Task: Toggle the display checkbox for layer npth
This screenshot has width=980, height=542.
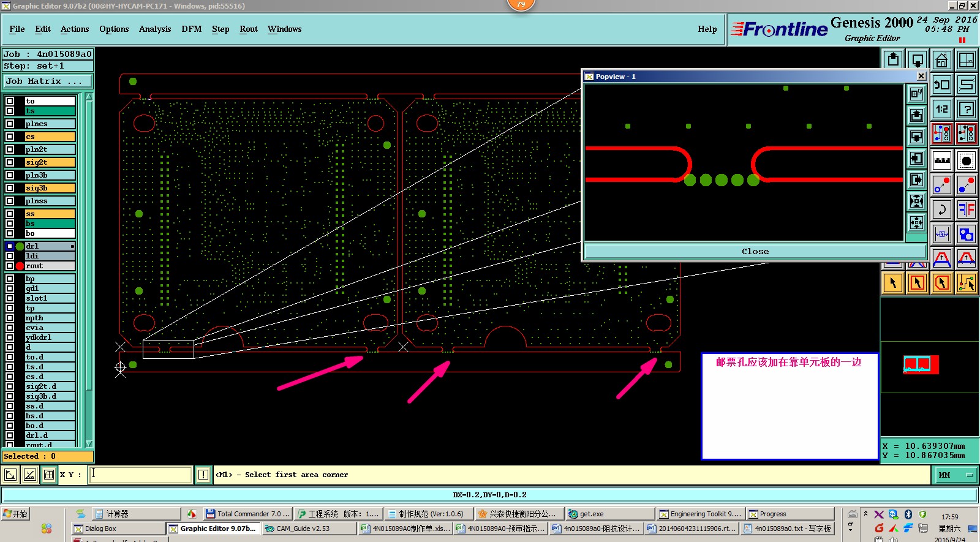Action: (10, 318)
